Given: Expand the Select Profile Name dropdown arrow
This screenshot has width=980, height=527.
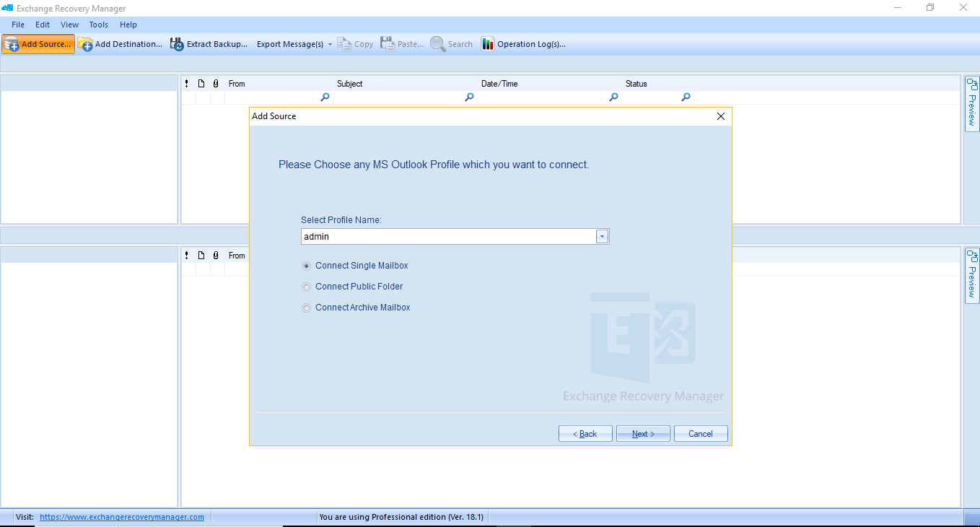Looking at the screenshot, I should click(602, 237).
